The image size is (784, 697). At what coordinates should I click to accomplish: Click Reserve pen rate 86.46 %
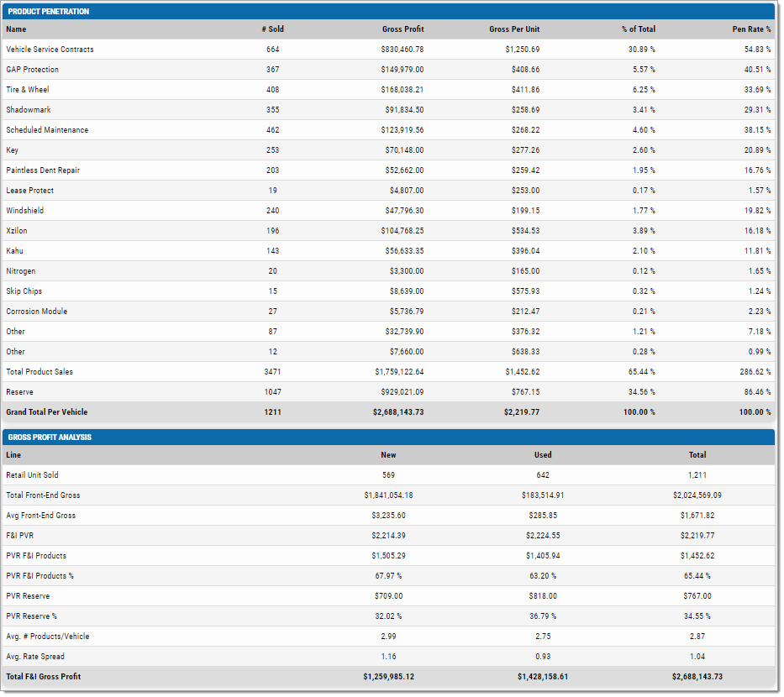(757, 392)
